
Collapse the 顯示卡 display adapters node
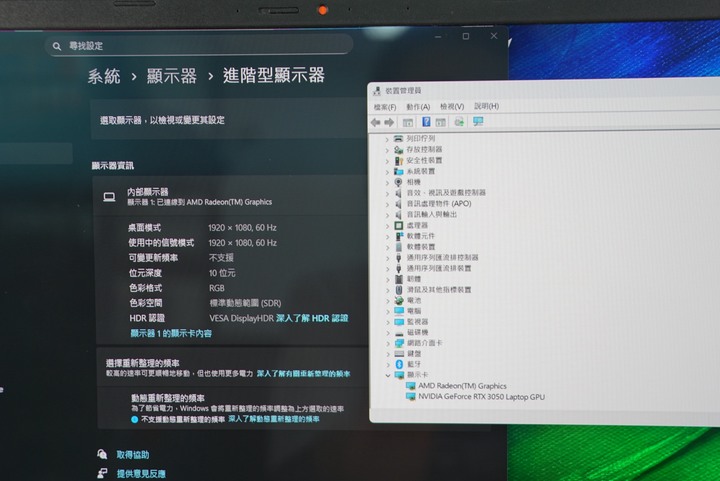[388, 375]
